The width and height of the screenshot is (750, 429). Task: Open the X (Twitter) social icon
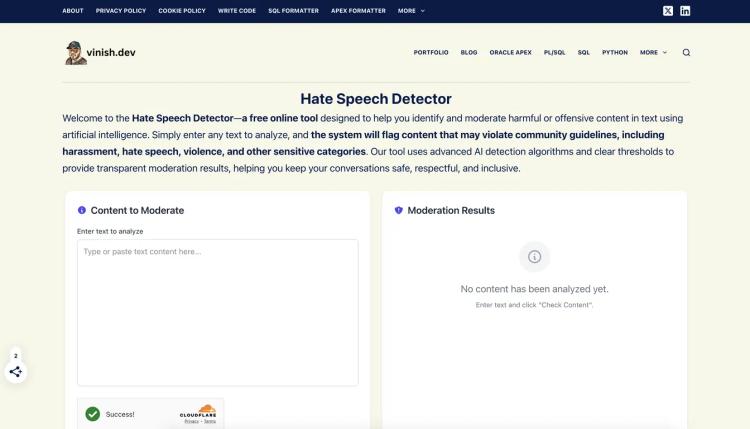(x=668, y=11)
